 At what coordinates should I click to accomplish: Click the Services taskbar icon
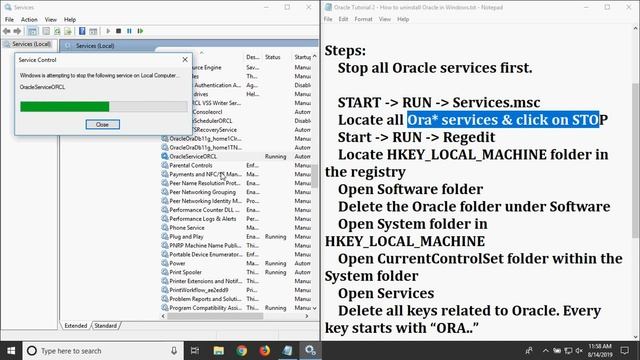pyautogui.click(x=310, y=351)
